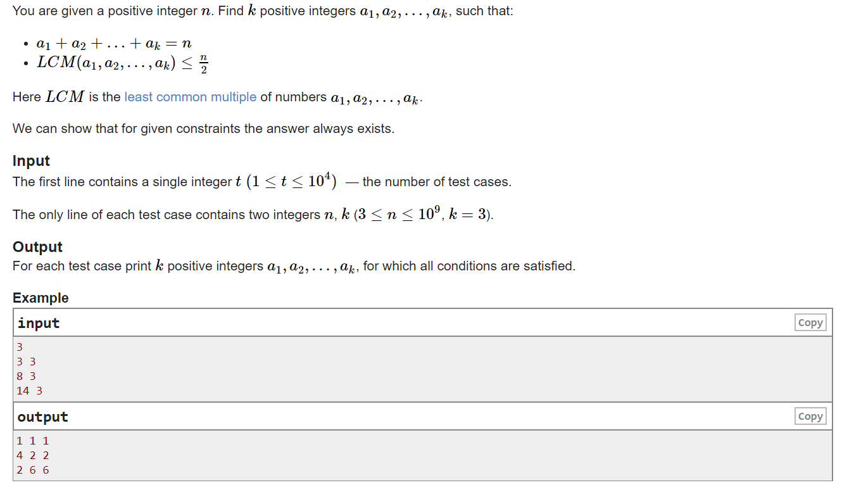The height and width of the screenshot is (504, 842).
Task: Click the '3 3' input line
Action: (26, 362)
